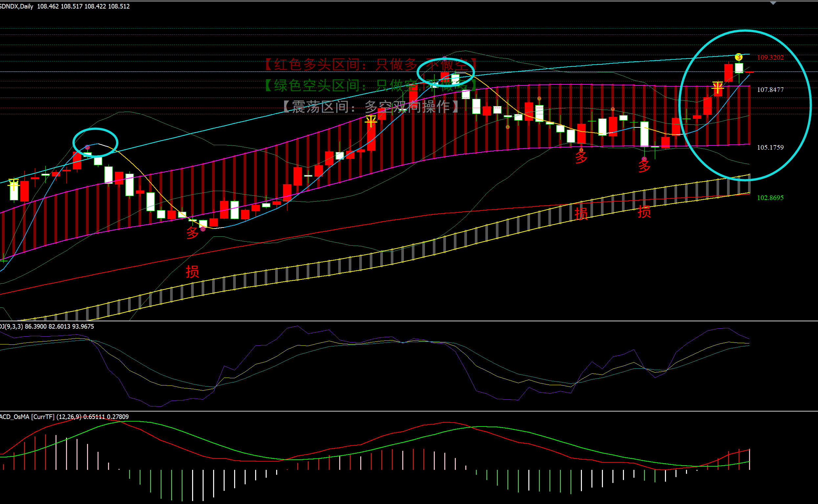818x504 pixels.
Task: Click the USDNDX,Daily symbol title
Action: 17,6
